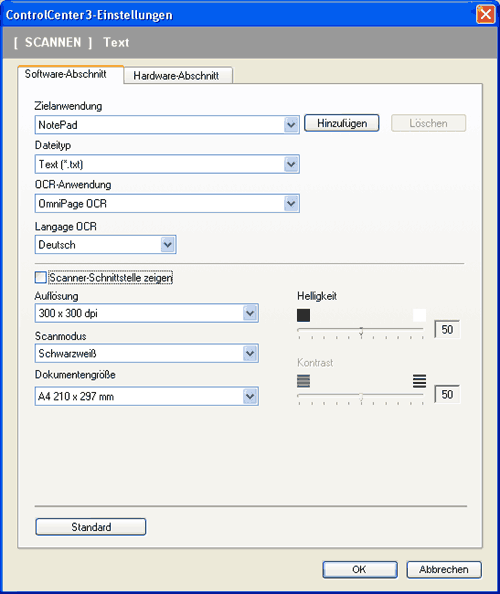This screenshot has width=500, height=594.
Task: Click the Standard button to reset settings
Action: [91, 527]
